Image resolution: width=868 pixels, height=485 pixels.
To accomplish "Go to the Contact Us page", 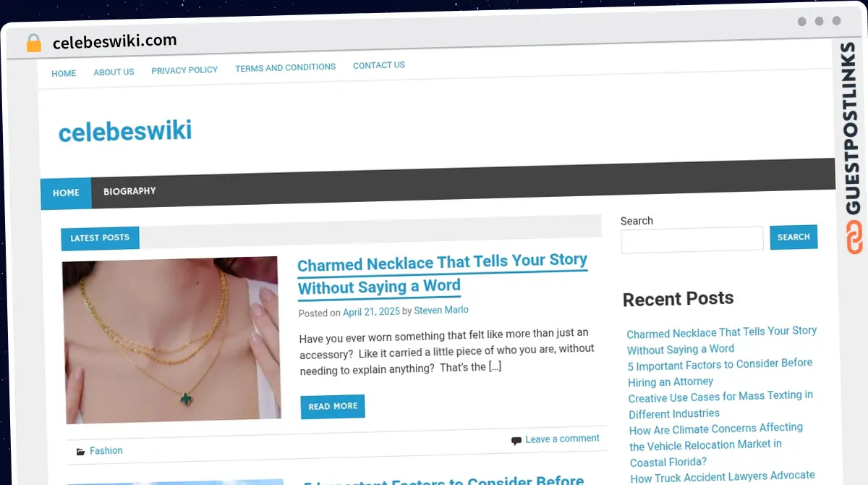I will [379, 65].
